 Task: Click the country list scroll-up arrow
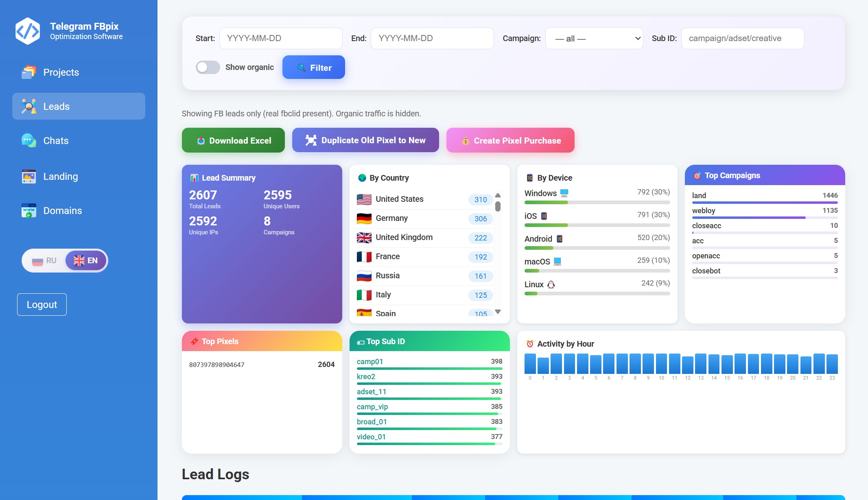[x=498, y=195]
